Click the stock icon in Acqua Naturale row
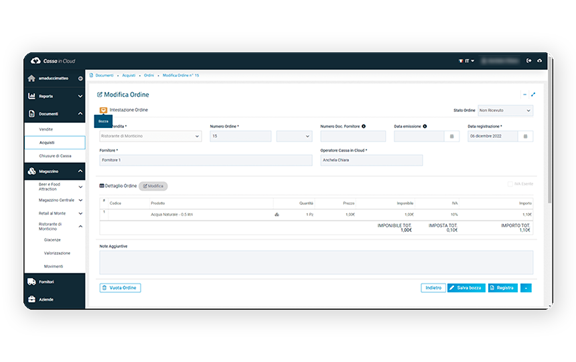The height and width of the screenshot is (362, 576). pos(277,214)
